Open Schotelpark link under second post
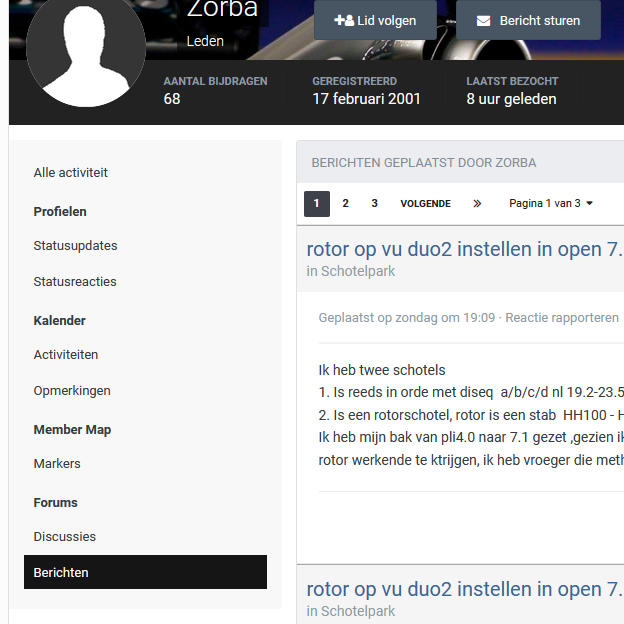 click(x=358, y=611)
